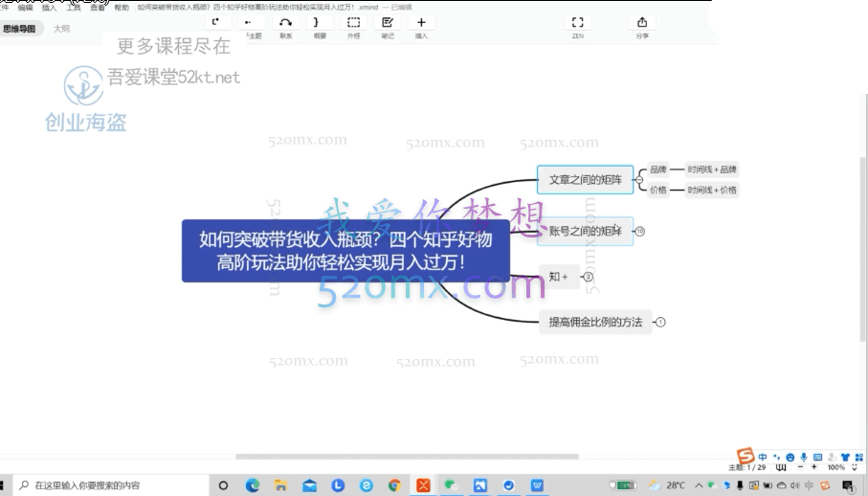Select the 品牌 subtopic
The width and height of the screenshot is (868, 496).
(x=658, y=169)
